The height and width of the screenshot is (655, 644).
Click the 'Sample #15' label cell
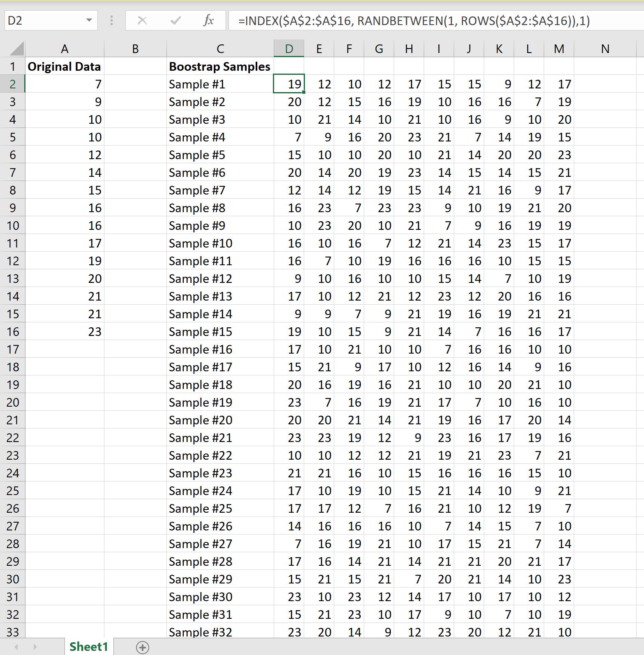pyautogui.click(x=220, y=331)
